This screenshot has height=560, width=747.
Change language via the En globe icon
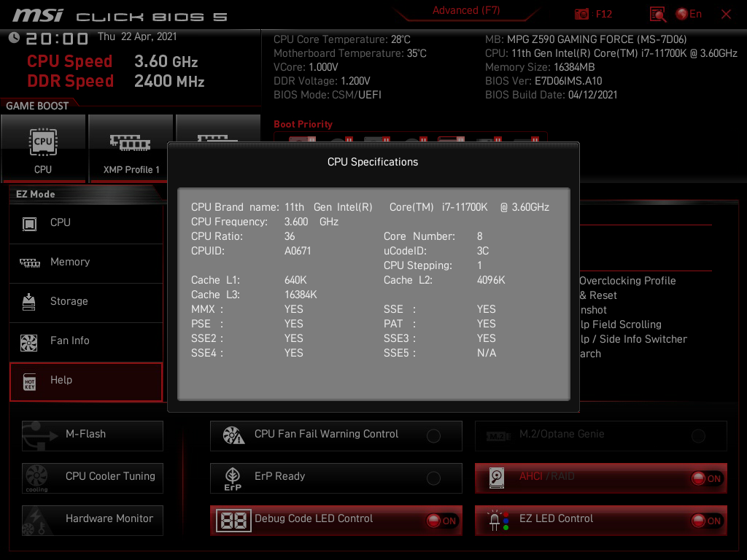pos(689,15)
